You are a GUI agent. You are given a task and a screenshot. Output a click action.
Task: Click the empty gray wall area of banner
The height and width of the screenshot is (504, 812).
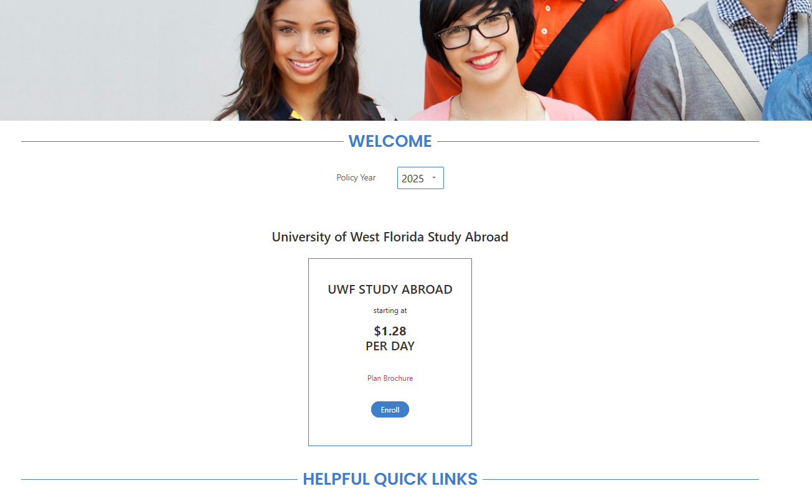[x=106, y=59]
